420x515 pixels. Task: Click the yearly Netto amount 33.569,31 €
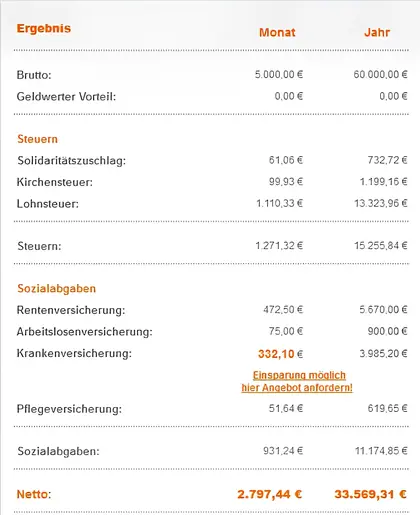point(370,494)
